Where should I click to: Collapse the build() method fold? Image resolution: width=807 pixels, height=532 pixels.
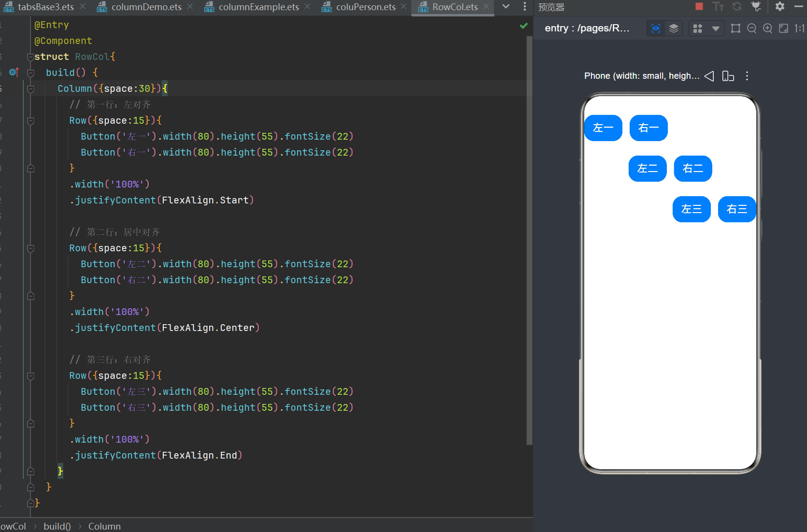click(x=30, y=73)
